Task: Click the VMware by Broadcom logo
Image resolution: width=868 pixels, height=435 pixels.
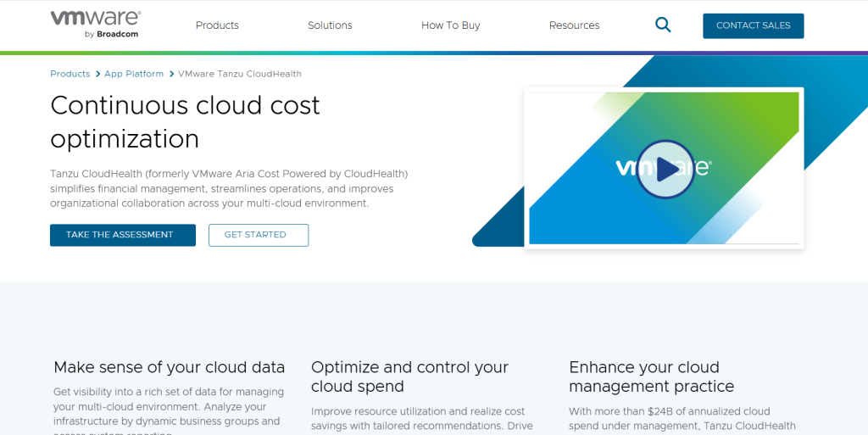Action: coord(95,25)
